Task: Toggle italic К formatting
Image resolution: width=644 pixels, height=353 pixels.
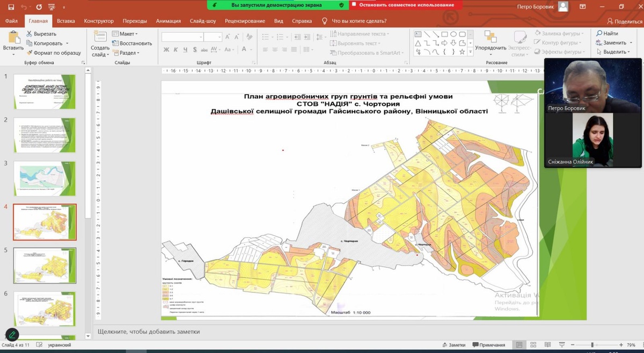Action: click(175, 50)
